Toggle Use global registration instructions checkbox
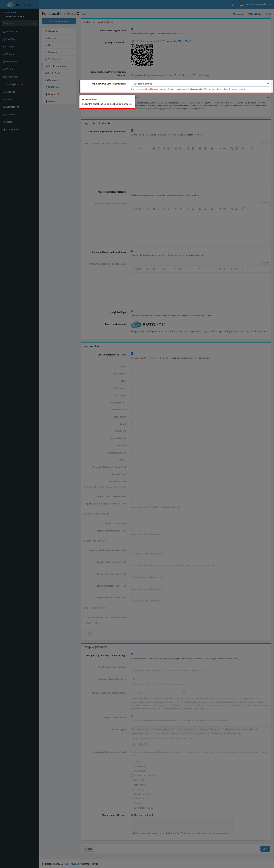Image resolution: width=274 pixels, height=868 pixels. click(132, 130)
